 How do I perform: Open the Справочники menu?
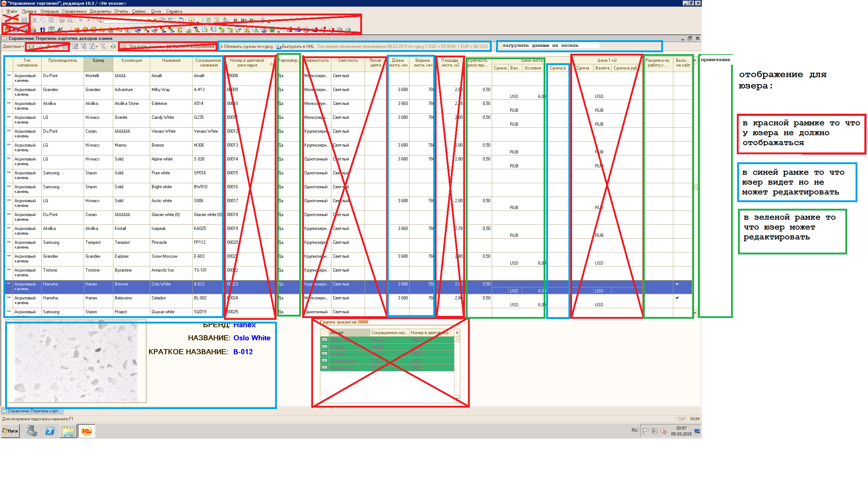click(x=74, y=11)
